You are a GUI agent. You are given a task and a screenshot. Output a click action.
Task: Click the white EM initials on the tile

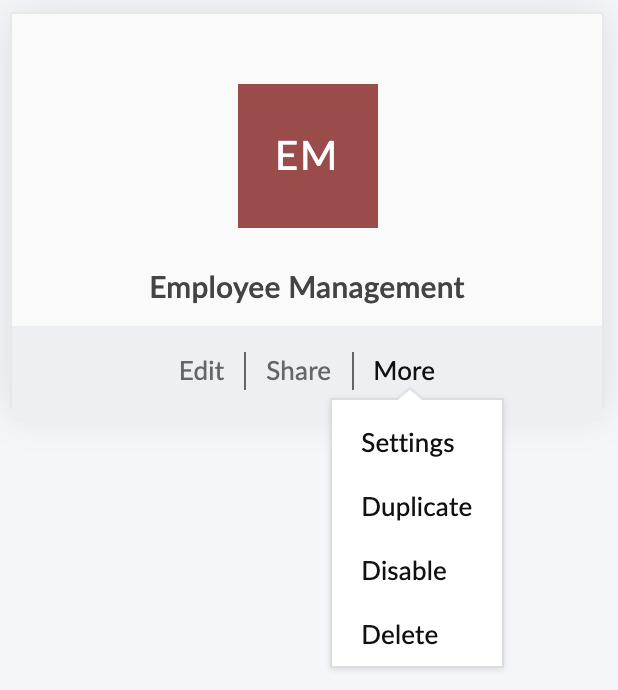[306, 156]
